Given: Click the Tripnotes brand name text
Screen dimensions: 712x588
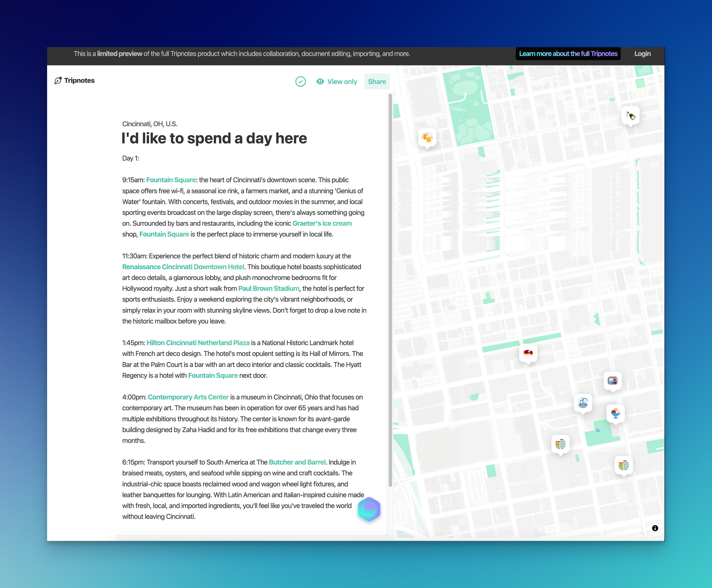Looking at the screenshot, I should (x=79, y=81).
